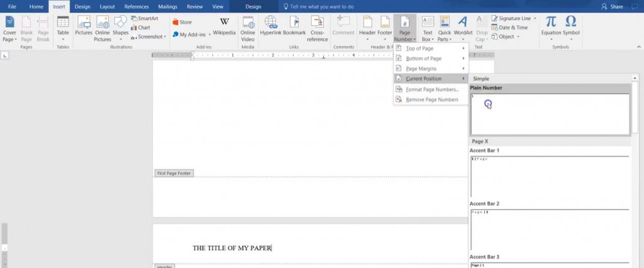
Task: Insert a Bookmark
Action: (x=294, y=27)
